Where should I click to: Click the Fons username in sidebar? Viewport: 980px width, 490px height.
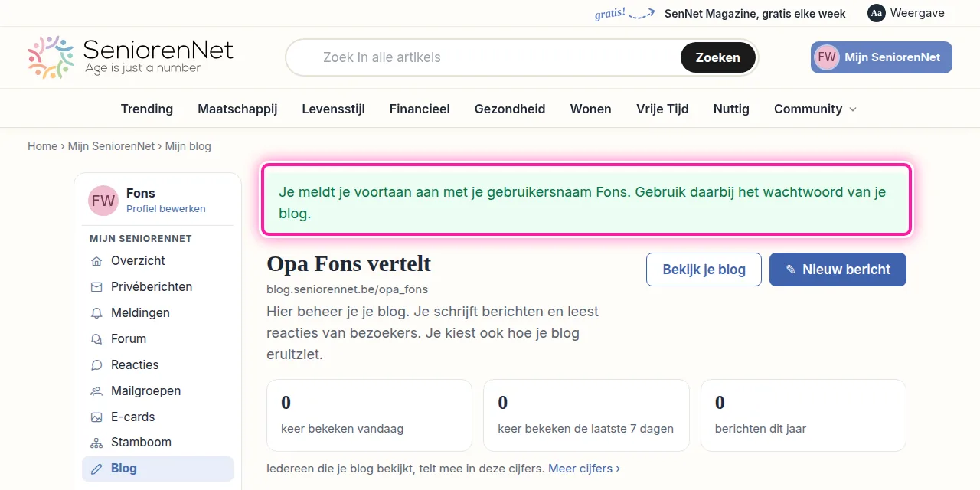pyautogui.click(x=141, y=193)
